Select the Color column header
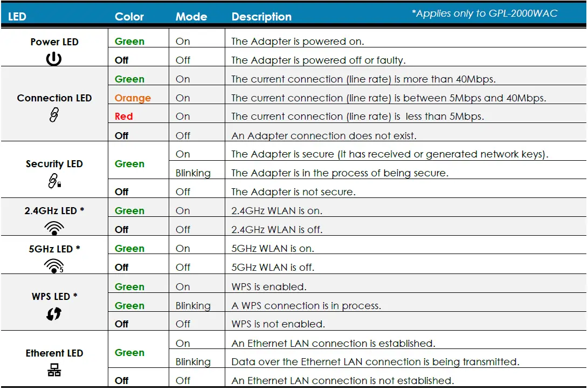 tap(129, 17)
